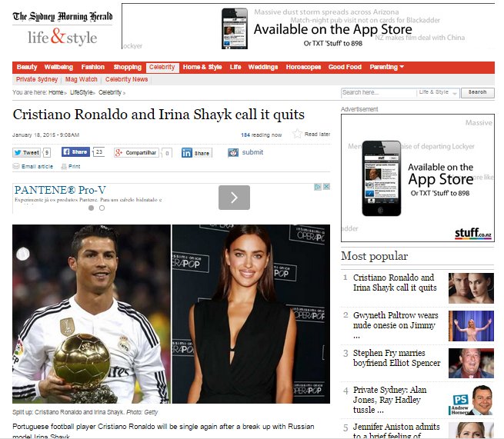Click the Print printer icon
504x439 pixels.
tap(64, 166)
